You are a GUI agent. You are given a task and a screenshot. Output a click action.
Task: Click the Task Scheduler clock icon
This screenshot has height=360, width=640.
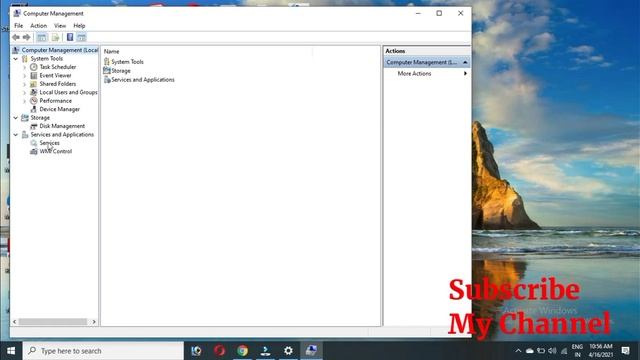[x=34, y=67]
